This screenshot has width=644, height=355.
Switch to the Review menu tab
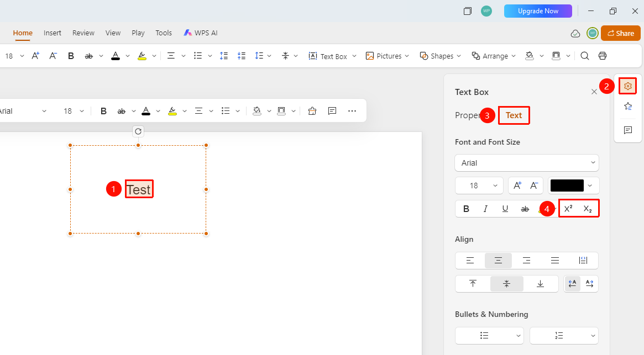83,33
